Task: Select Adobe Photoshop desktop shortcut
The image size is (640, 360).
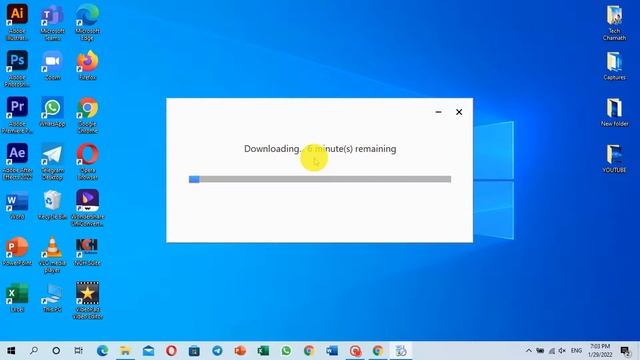Action: coord(17,68)
